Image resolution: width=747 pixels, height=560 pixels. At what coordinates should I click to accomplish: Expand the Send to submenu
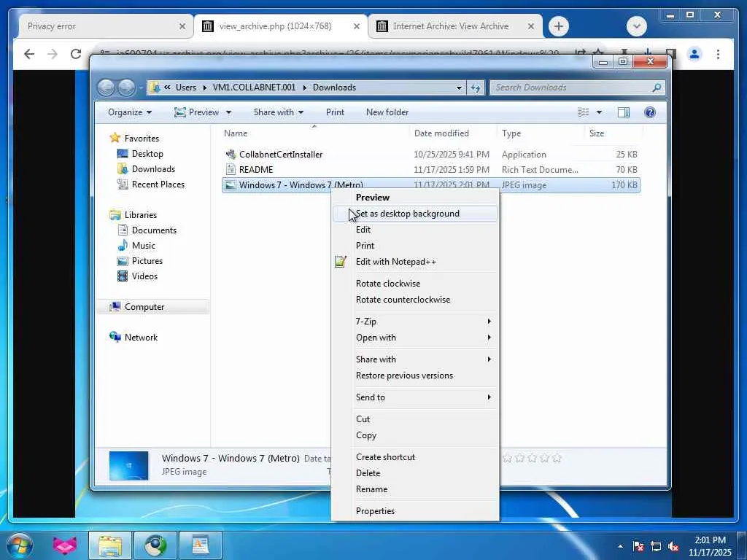[x=414, y=397]
